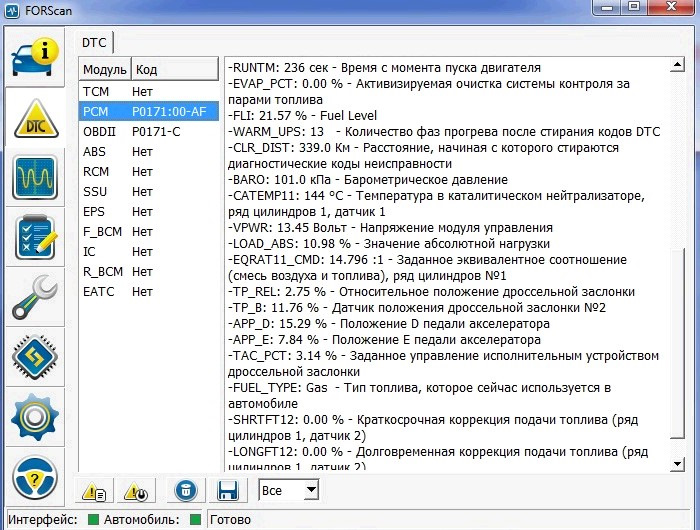Screen dimensions: 700x530
Task: Open the DTC section in sidebar
Action: pos(36,118)
